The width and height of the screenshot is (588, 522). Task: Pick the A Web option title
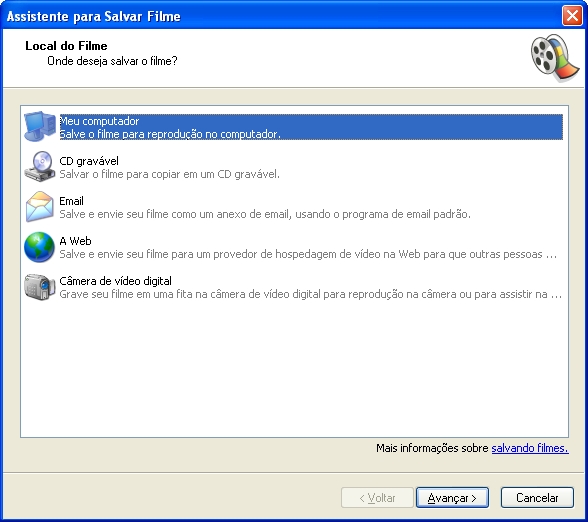coord(75,241)
